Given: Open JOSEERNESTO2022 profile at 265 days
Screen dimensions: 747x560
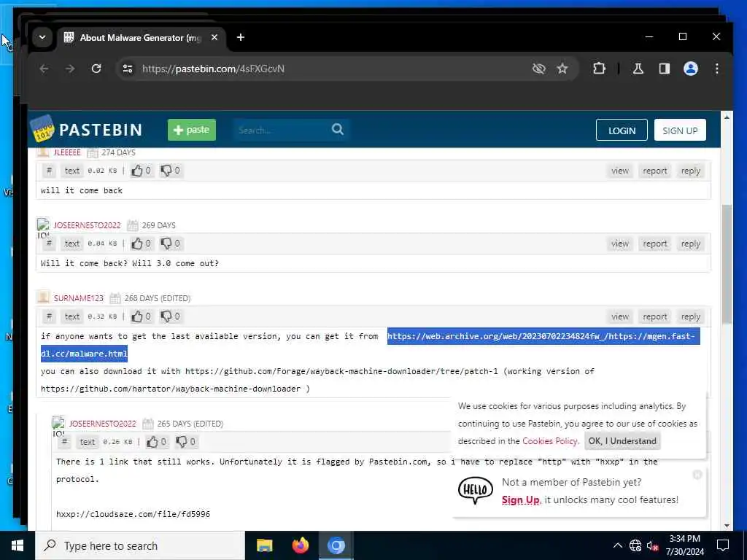Looking at the screenshot, I should (102, 424).
